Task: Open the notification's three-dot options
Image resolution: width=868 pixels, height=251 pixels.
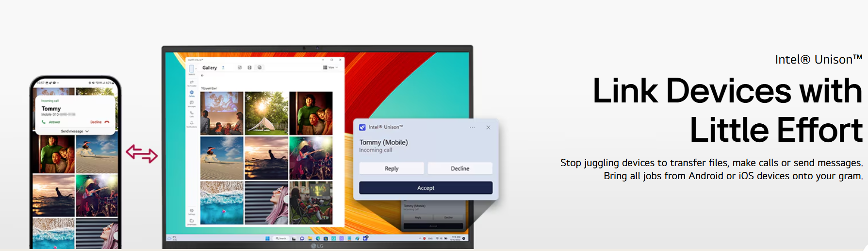Action: click(x=472, y=127)
